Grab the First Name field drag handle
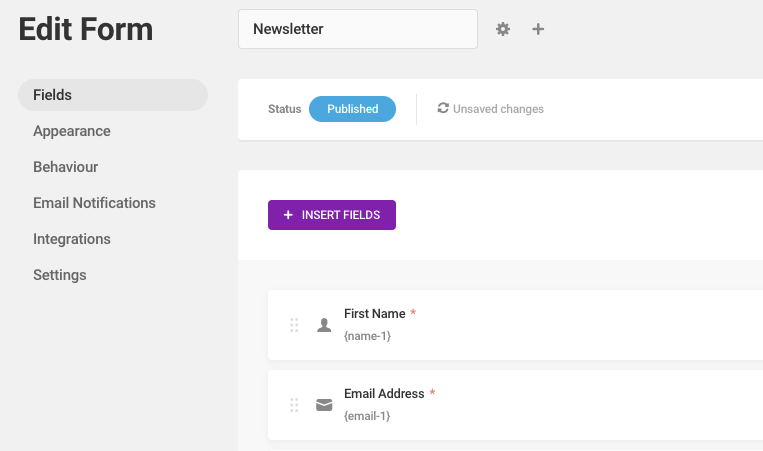The image size is (763, 451). [294, 325]
